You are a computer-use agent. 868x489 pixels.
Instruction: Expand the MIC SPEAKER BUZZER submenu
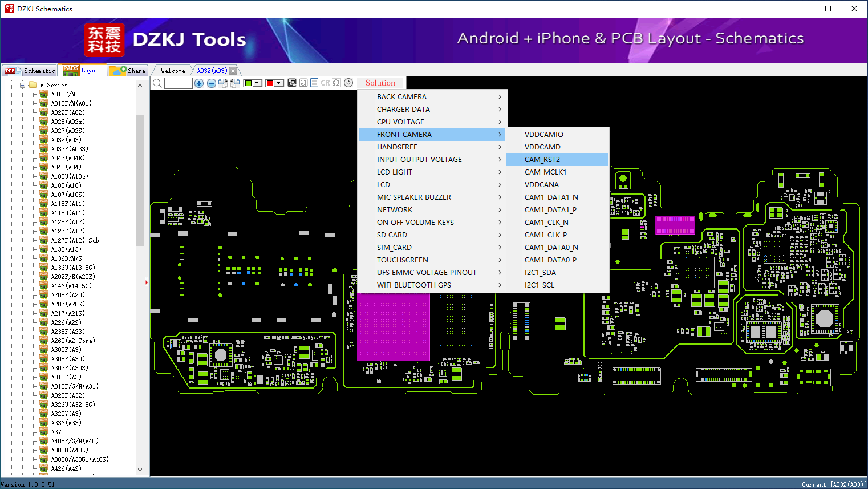(433, 197)
